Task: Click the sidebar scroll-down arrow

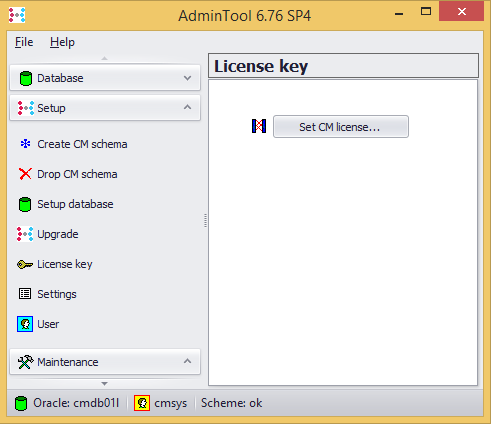Action: point(105,384)
